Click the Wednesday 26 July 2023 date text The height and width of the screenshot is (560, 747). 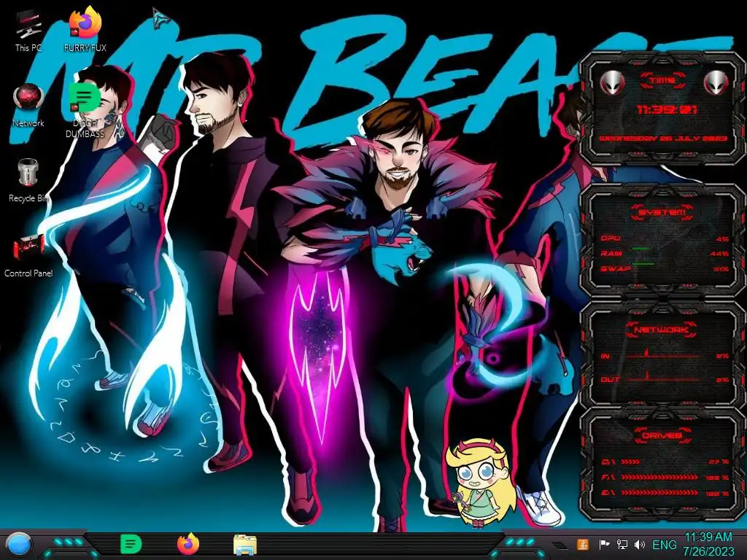[x=662, y=139]
